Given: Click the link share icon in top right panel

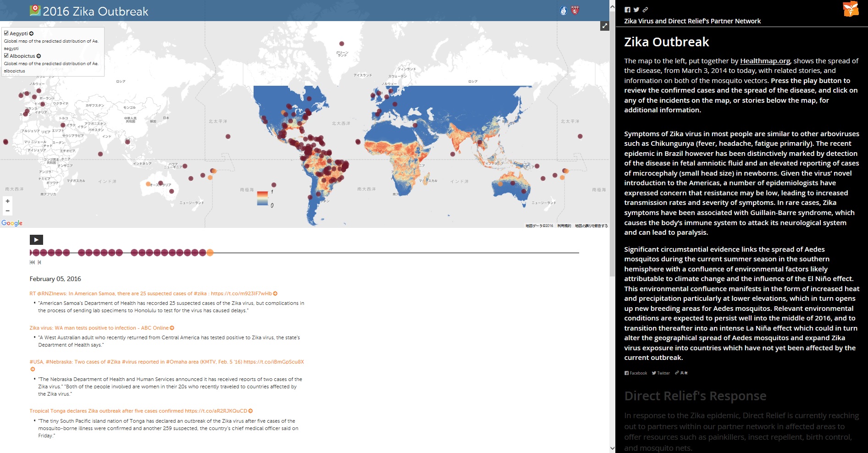Looking at the screenshot, I should click(646, 9).
